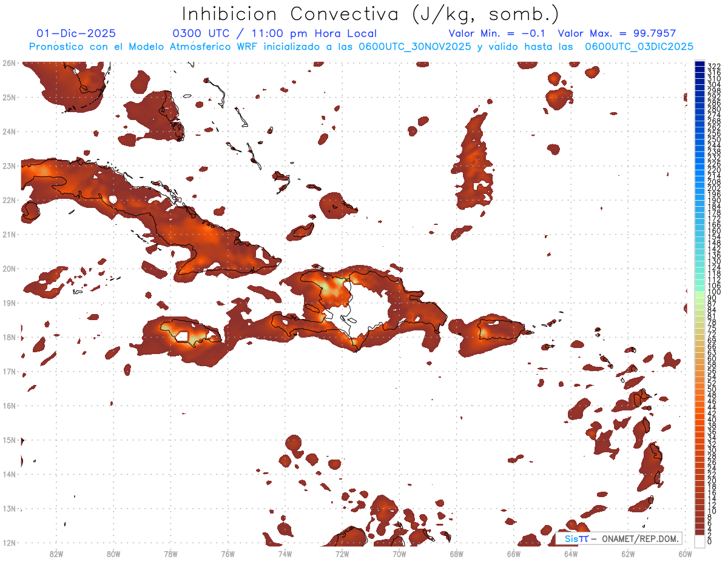Click the colorbar value label 10
The image size is (728, 562).
click(x=712, y=510)
